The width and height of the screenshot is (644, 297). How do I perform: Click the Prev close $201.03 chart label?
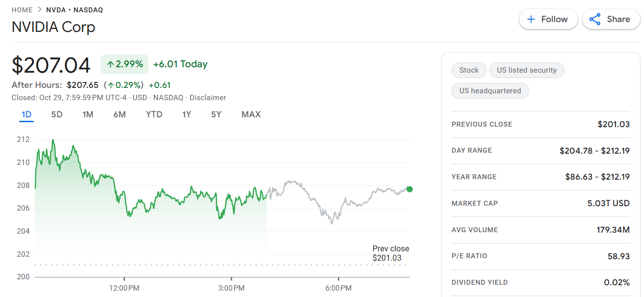391,253
